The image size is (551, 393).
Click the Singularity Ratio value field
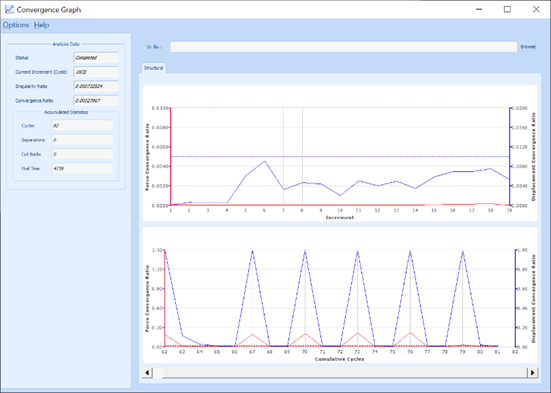point(96,86)
